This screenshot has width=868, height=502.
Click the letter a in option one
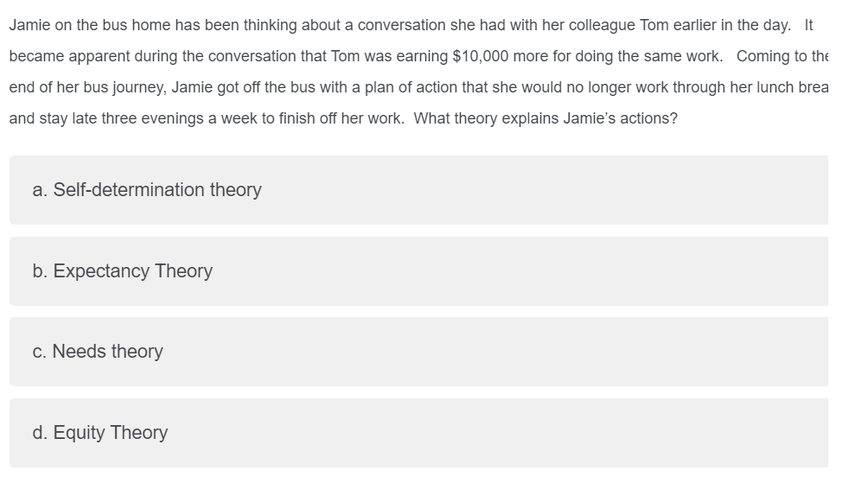pos(36,190)
